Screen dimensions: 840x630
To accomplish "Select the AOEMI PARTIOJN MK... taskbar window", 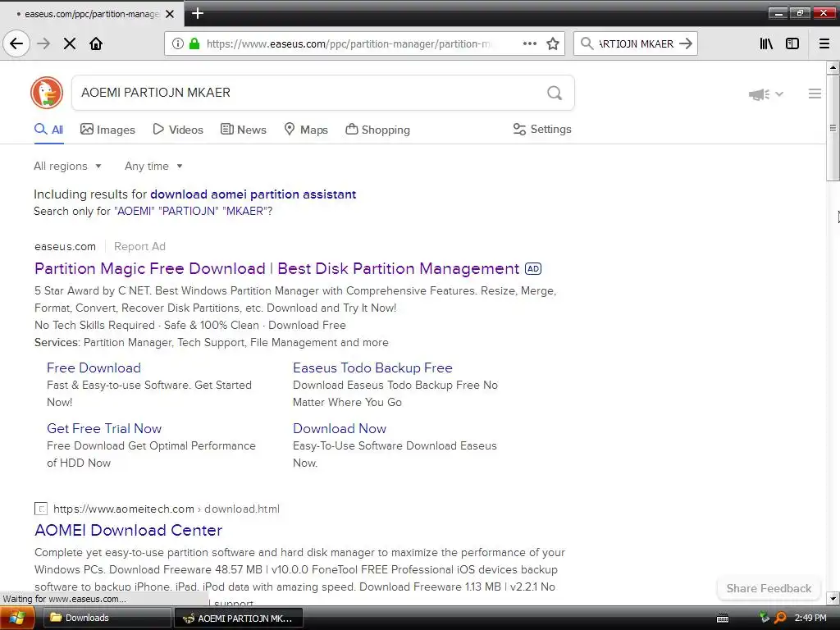I will pos(239,619).
